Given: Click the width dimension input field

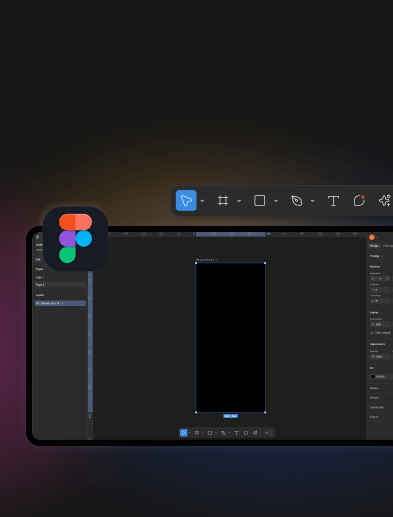Looking at the screenshot, I should click(380, 324).
